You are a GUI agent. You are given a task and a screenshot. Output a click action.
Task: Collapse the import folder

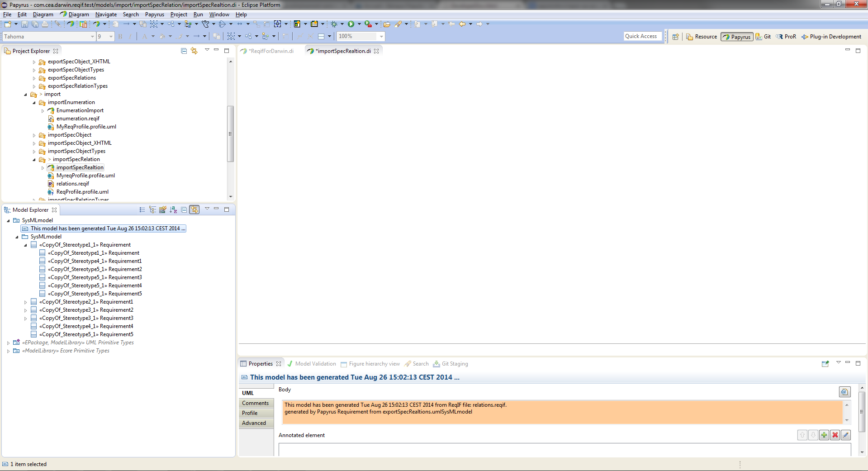25,95
